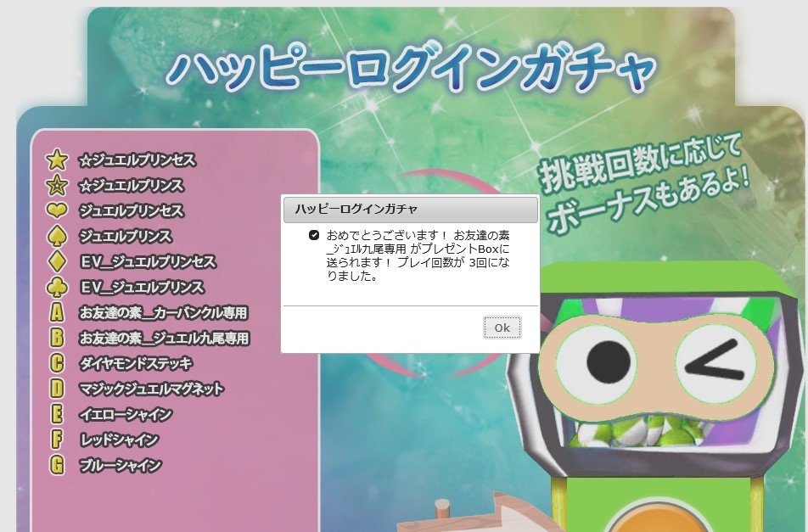808x532 pixels.
Task: Click the letter C rank icon
Action: (x=57, y=363)
